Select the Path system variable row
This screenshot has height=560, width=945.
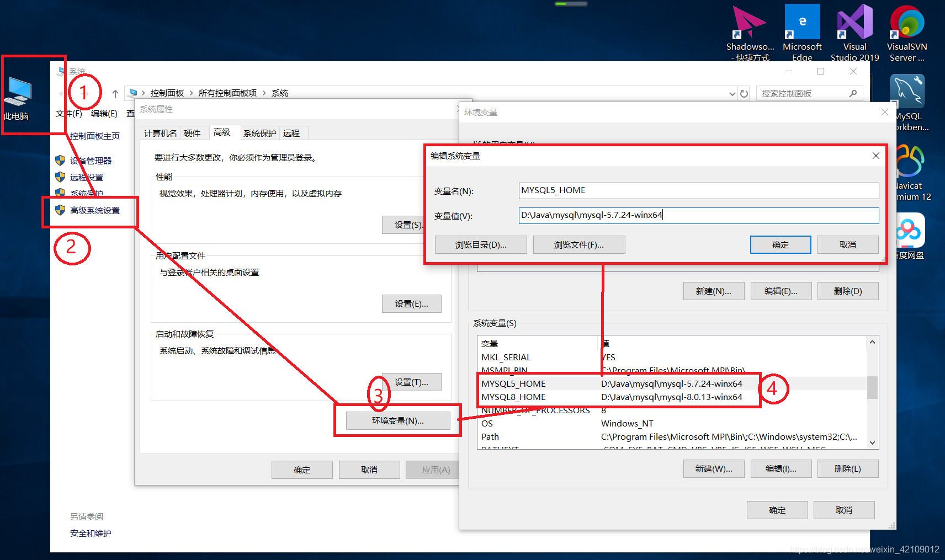pyautogui.click(x=672, y=436)
